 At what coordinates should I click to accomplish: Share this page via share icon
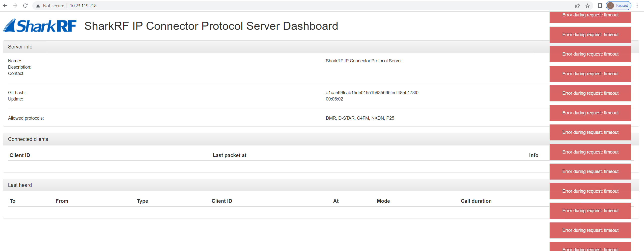(x=577, y=6)
